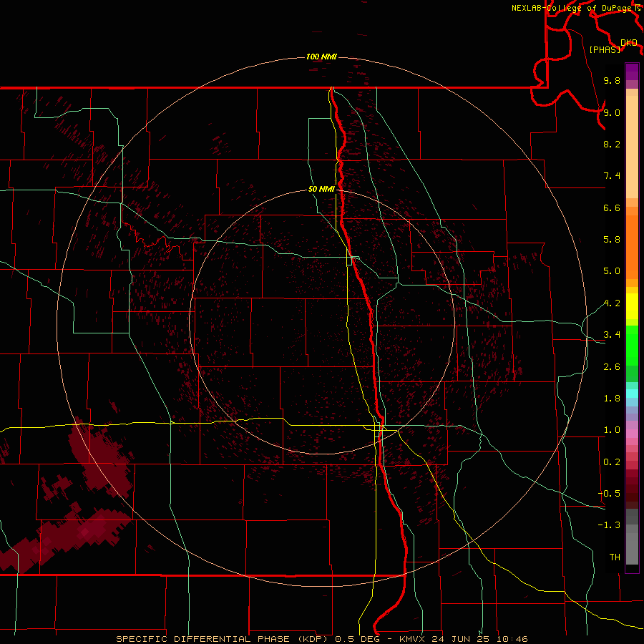Screen dimensions: 644x644
Task: Select the 2.6 legend value
Action: [612, 367]
